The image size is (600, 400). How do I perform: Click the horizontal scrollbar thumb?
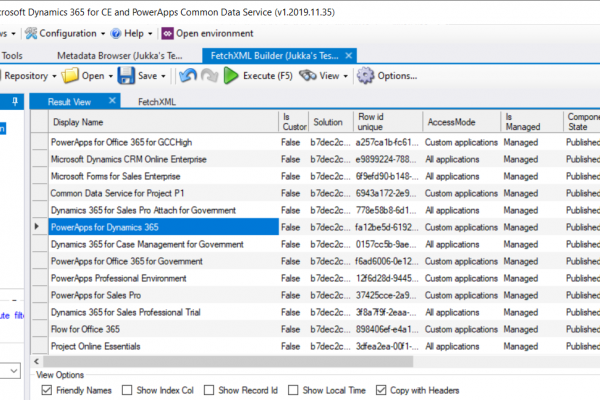click(228, 361)
